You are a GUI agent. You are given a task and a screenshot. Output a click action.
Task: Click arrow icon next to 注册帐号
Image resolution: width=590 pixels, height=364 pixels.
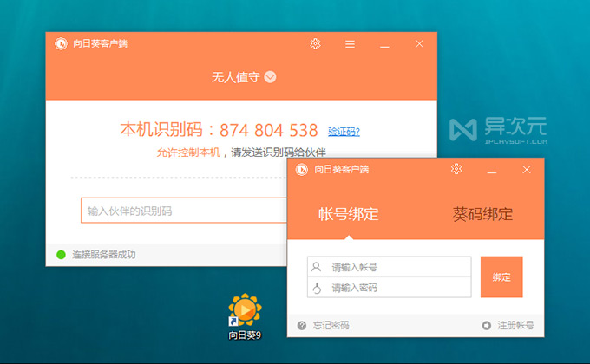pos(487,325)
